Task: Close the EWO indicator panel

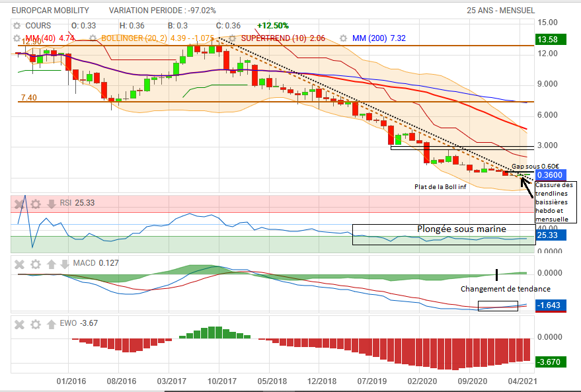Action: pyautogui.click(x=20, y=324)
